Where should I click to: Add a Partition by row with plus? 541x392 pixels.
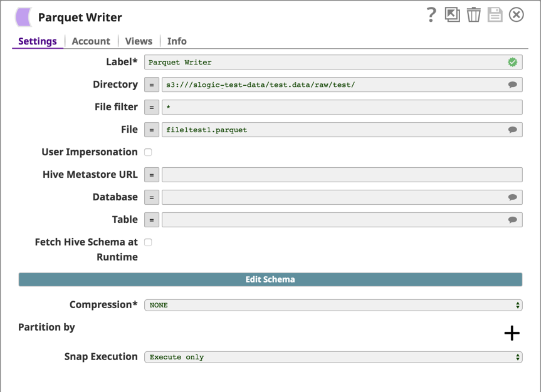(x=512, y=333)
